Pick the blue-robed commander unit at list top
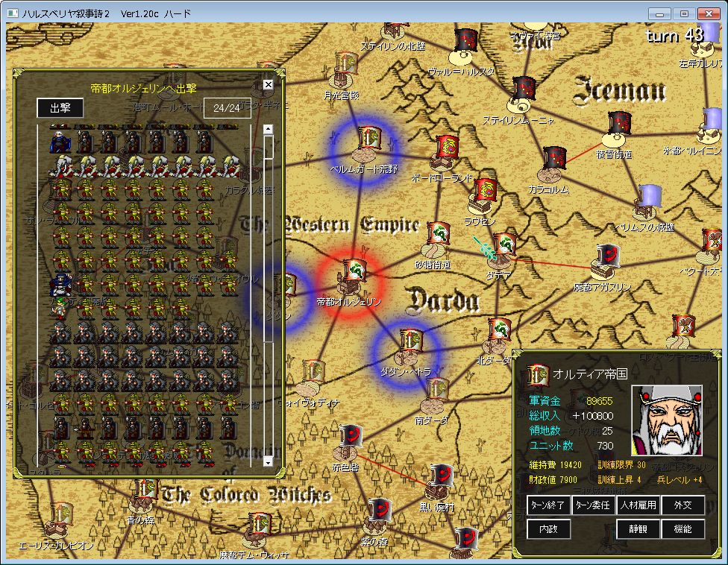Image resolution: width=728 pixels, height=565 pixels. (x=61, y=142)
